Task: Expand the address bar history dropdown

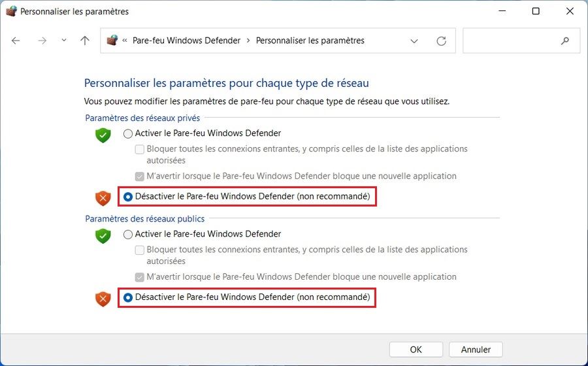Action: click(414, 41)
